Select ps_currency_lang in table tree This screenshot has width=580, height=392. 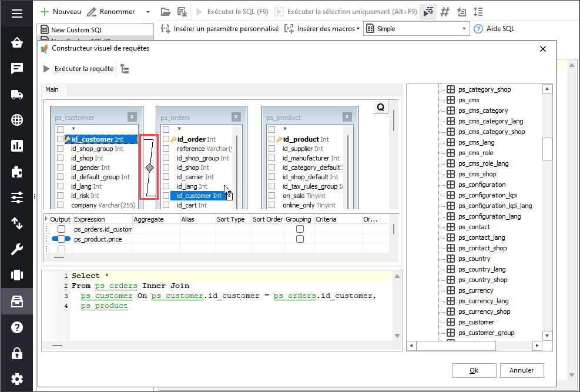tap(483, 301)
